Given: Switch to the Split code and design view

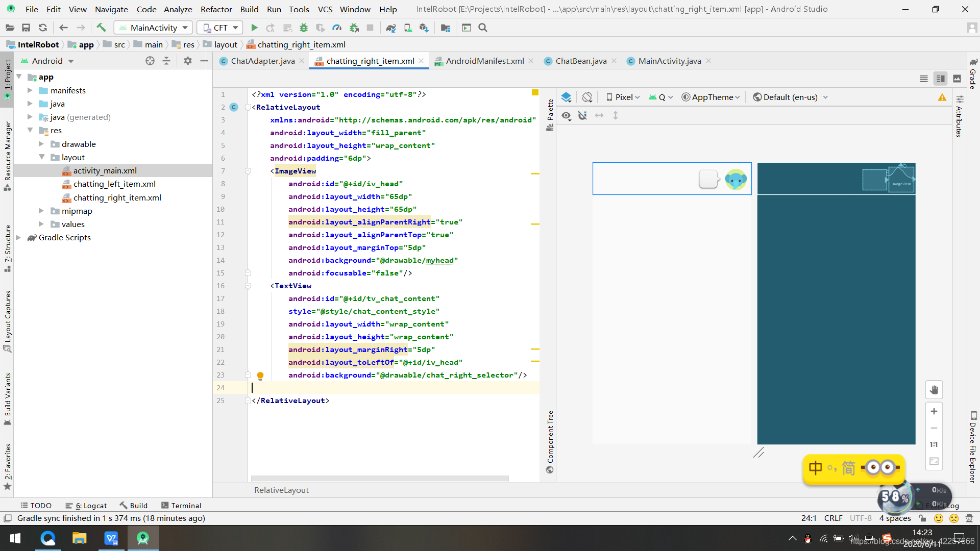Looking at the screenshot, I should click(x=940, y=79).
